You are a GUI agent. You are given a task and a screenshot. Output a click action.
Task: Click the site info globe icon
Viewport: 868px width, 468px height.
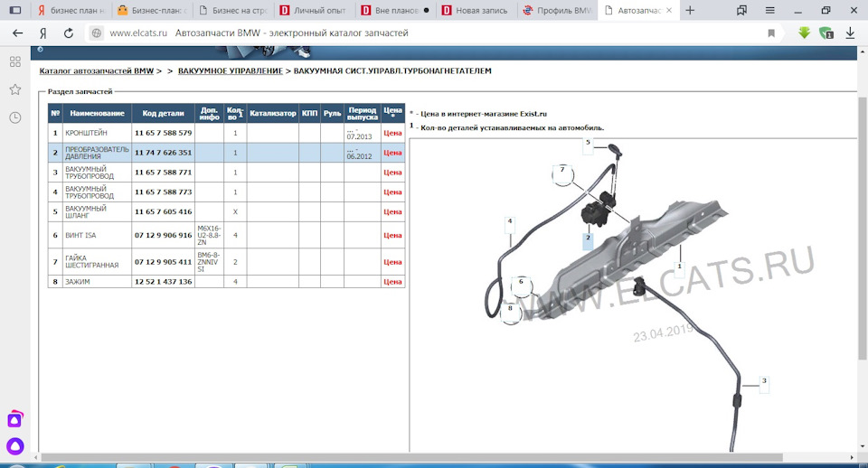coord(97,33)
